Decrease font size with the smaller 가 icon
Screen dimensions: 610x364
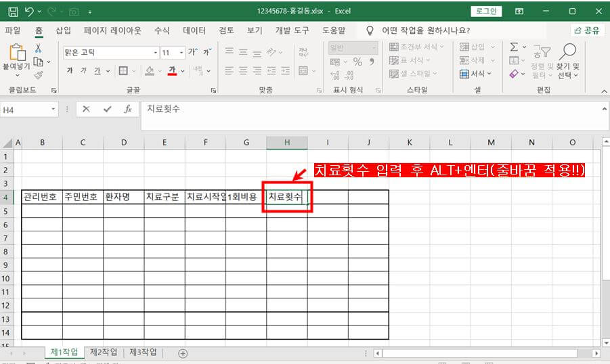click(x=207, y=52)
